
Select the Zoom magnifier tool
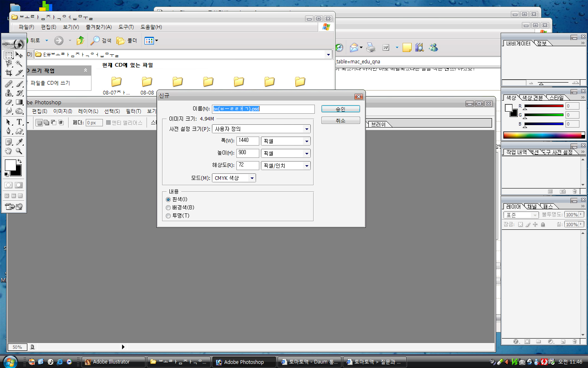(x=19, y=151)
